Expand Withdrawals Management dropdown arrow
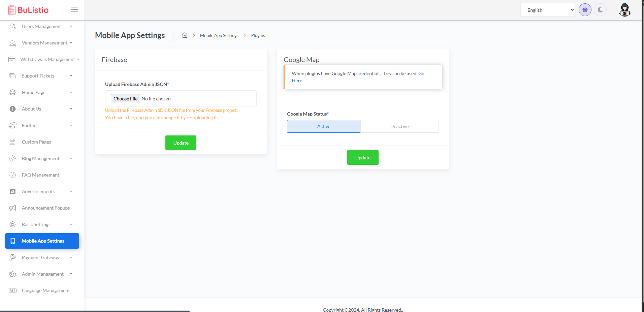The height and width of the screenshot is (312, 644). pyautogui.click(x=78, y=59)
